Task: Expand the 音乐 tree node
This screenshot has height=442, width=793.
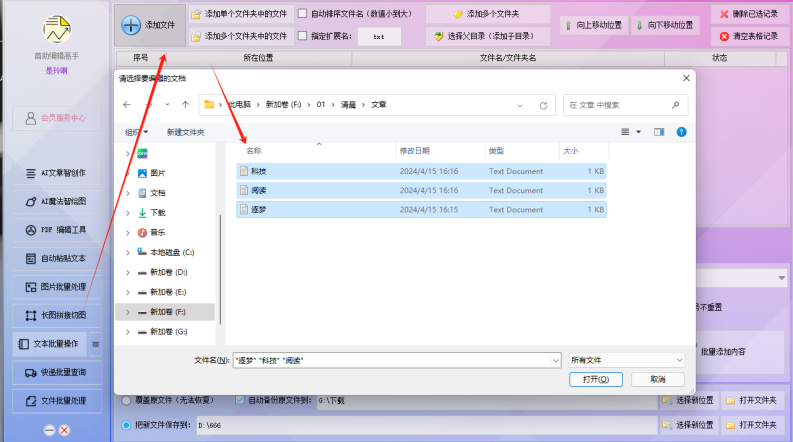Action: click(x=128, y=233)
